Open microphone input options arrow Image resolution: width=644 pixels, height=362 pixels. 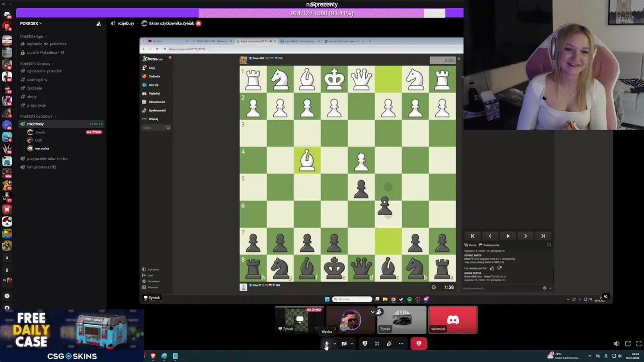334,344
